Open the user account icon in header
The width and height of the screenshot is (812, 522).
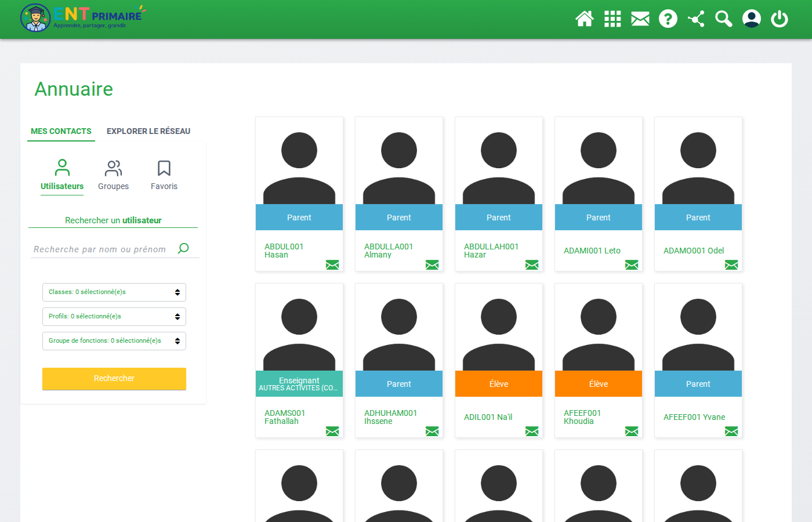(x=752, y=19)
